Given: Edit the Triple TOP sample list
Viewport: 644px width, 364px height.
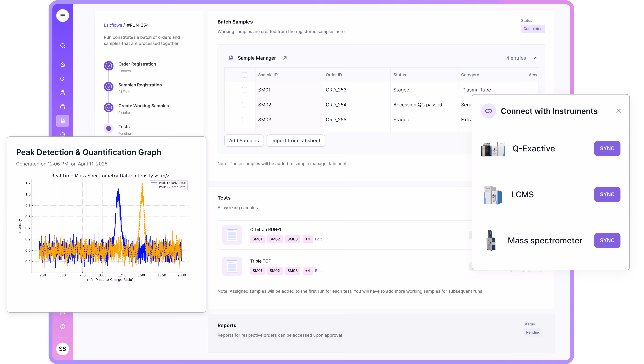Looking at the screenshot, I should (x=318, y=271).
